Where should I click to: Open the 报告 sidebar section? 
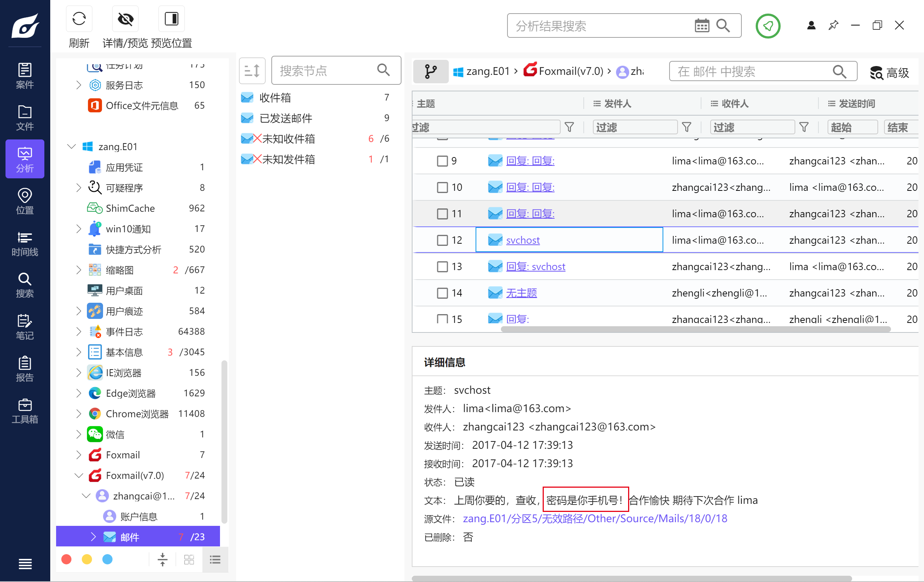coord(25,368)
